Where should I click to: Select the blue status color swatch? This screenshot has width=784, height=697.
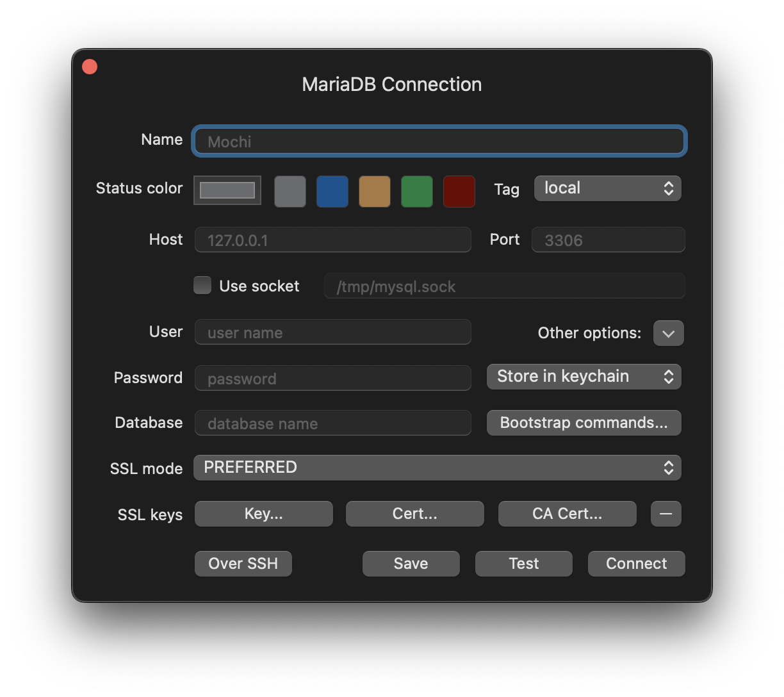(332, 192)
